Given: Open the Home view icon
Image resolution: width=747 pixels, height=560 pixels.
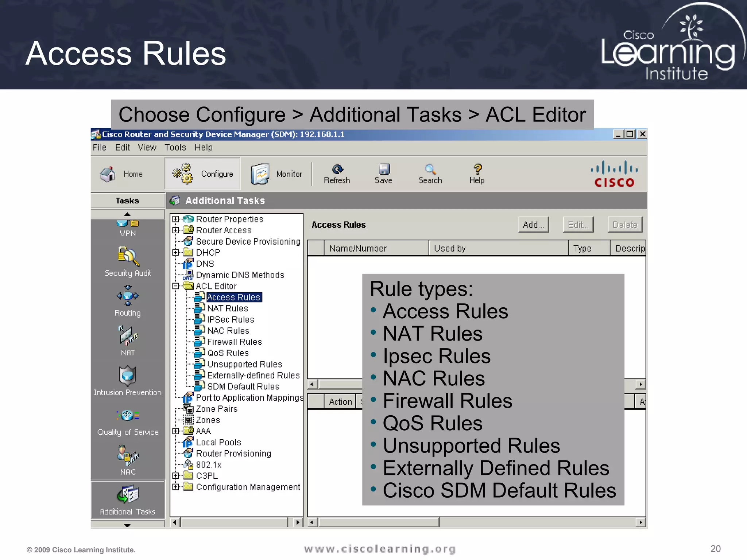Looking at the screenshot, I should tap(108, 174).
